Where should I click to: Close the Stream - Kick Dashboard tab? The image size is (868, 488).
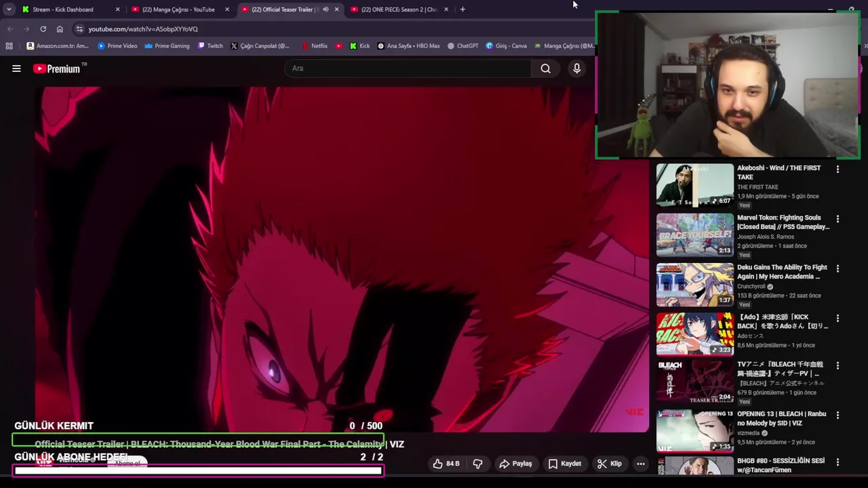coord(118,9)
